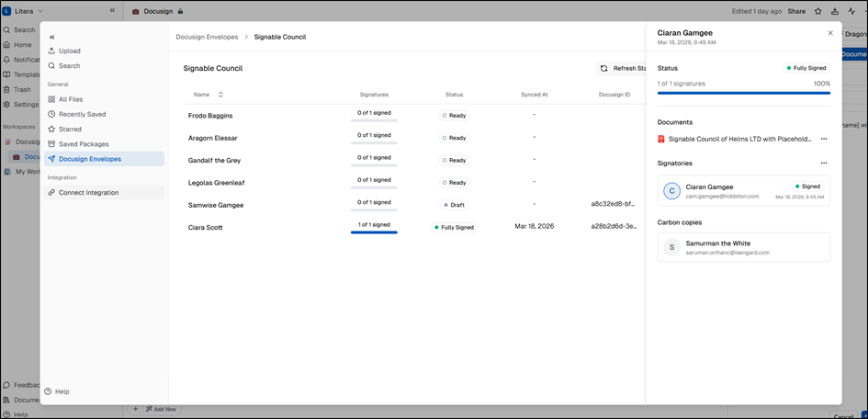Image resolution: width=868 pixels, height=419 pixels.
Task: Click Fully Signed badge in details panel
Action: pyautogui.click(x=806, y=68)
